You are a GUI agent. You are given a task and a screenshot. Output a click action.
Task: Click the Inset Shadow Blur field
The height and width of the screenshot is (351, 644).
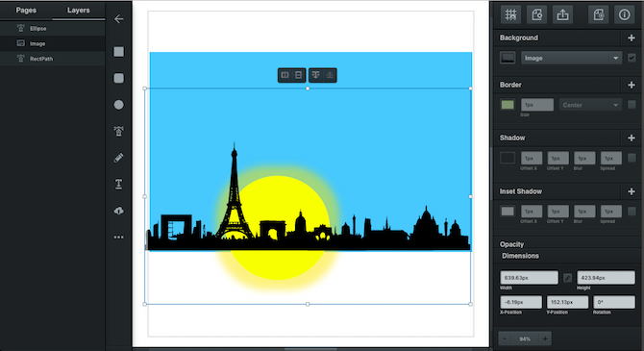click(x=584, y=212)
